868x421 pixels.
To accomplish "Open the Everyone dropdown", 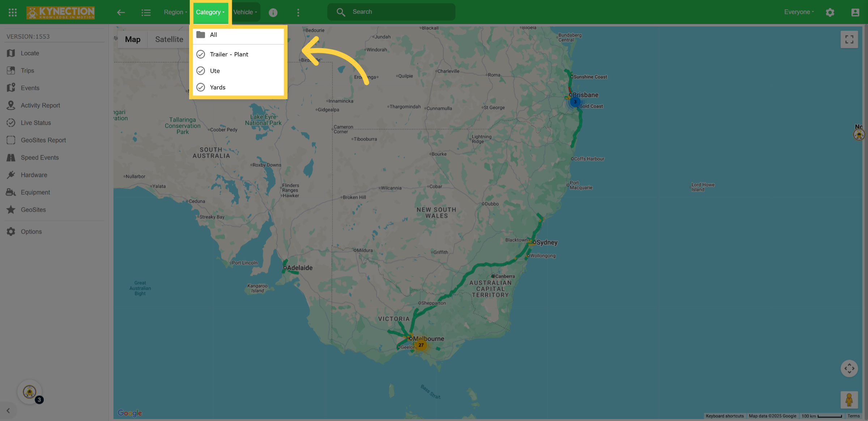I will click(x=799, y=12).
